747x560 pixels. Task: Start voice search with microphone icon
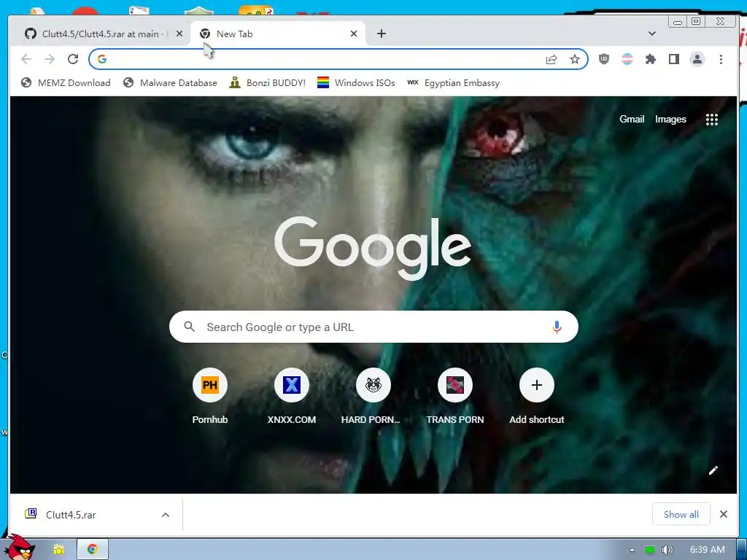coord(557,327)
